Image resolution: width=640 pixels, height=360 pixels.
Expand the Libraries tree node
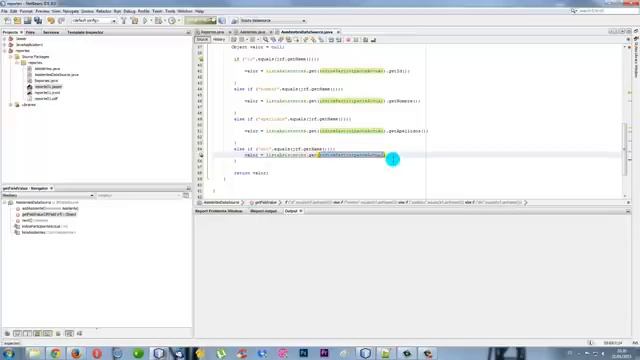point(11,105)
